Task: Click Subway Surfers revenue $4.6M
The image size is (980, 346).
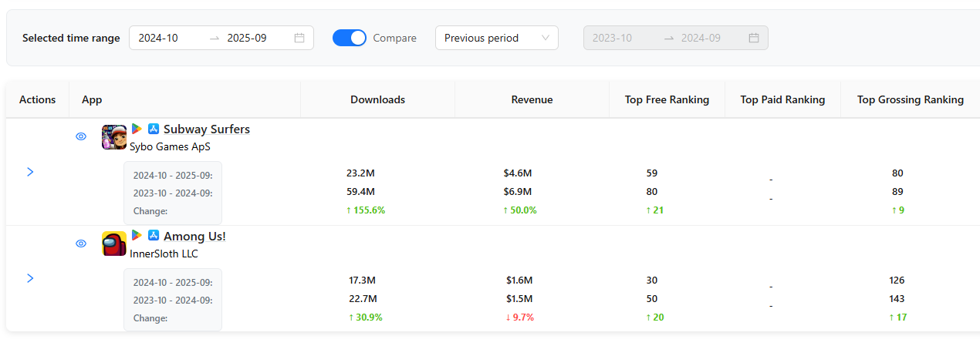Action: (x=519, y=173)
